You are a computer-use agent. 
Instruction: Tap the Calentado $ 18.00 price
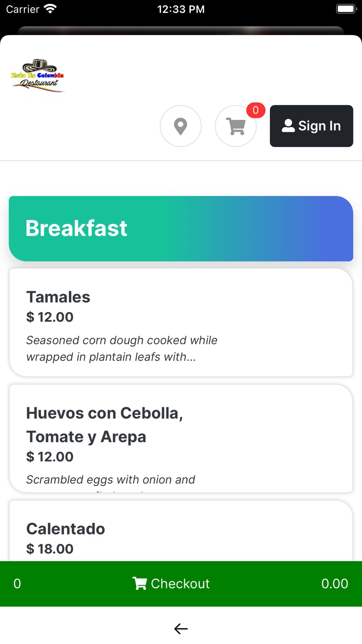click(50, 549)
